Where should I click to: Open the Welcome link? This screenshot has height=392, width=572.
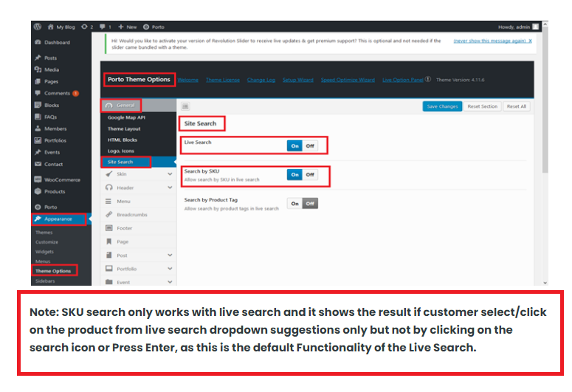pos(188,80)
